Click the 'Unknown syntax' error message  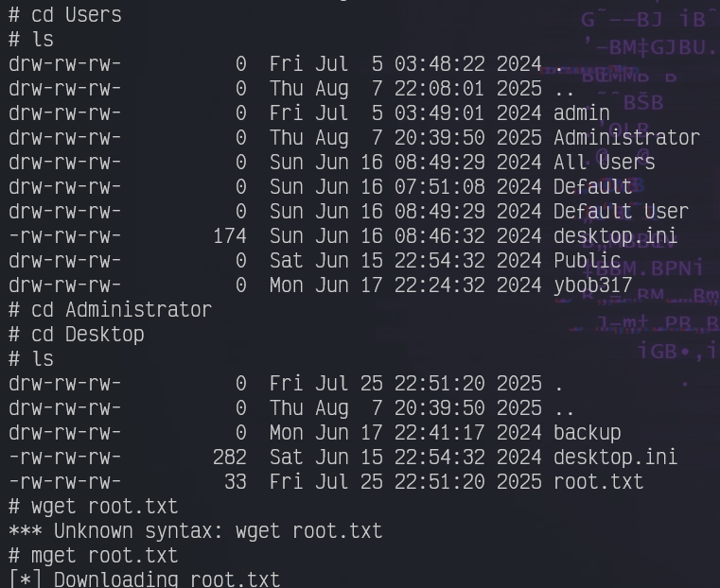[x=195, y=530]
